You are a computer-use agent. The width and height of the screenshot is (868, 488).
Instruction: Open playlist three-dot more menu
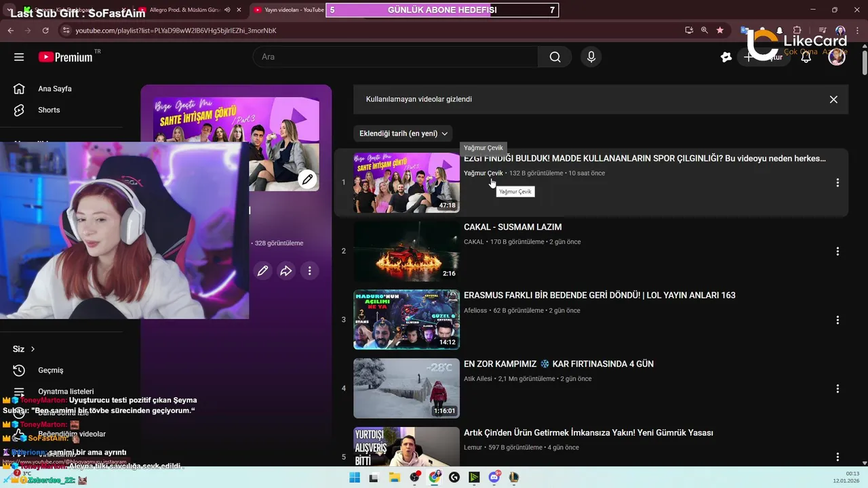coord(309,271)
